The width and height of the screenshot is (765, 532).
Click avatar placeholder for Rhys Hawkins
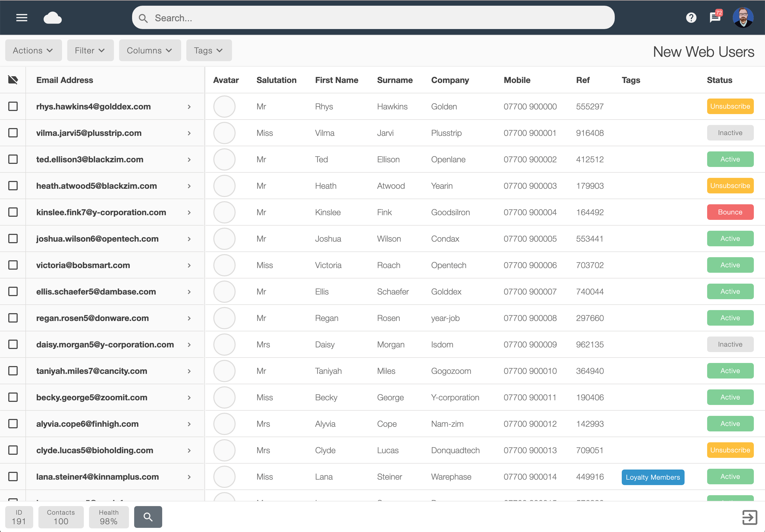pos(224,107)
